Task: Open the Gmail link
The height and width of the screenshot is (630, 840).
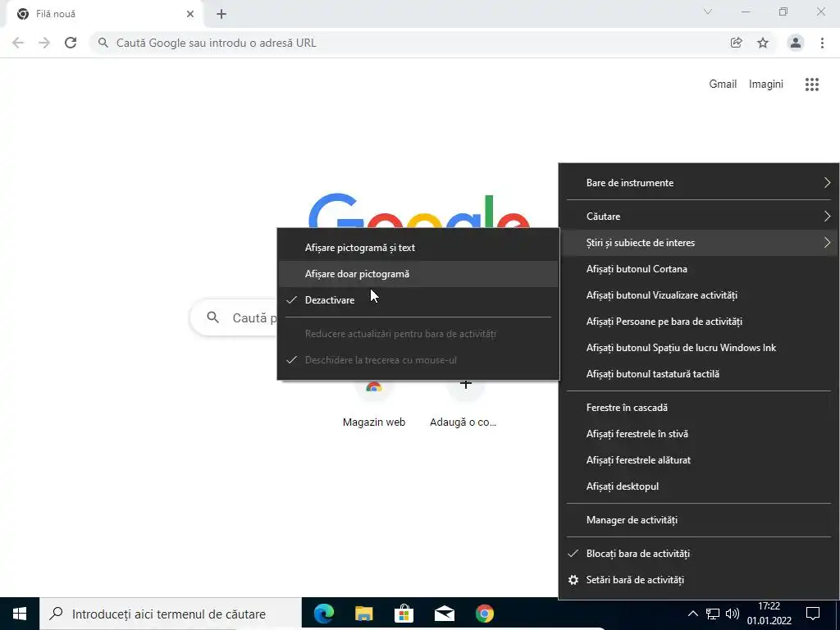Action: coord(723,84)
